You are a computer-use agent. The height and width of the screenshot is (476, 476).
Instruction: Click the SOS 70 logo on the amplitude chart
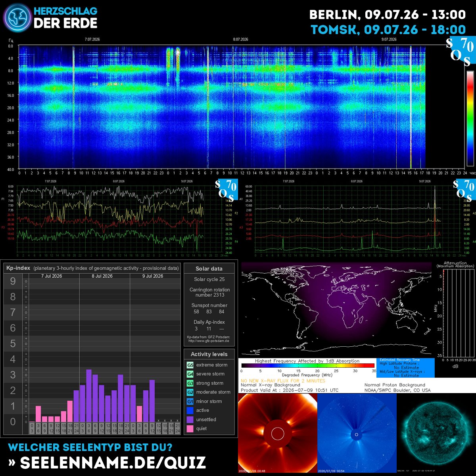pyautogui.click(x=464, y=190)
